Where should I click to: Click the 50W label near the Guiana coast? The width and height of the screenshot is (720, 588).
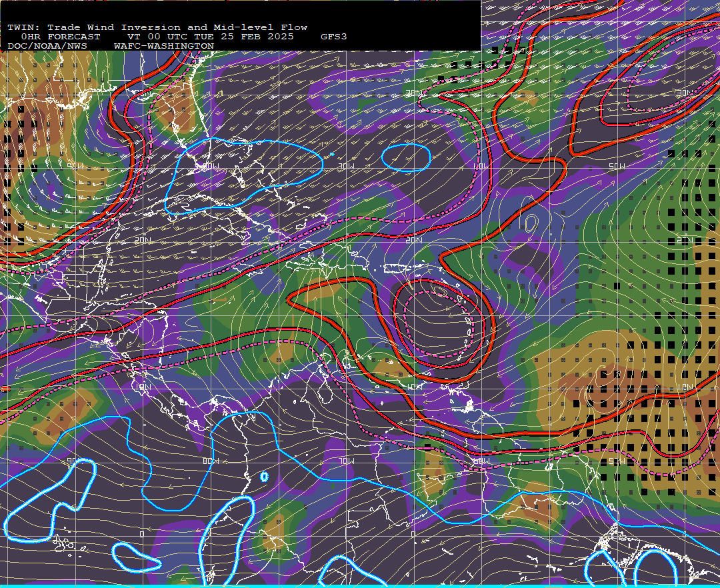click(617, 461)
